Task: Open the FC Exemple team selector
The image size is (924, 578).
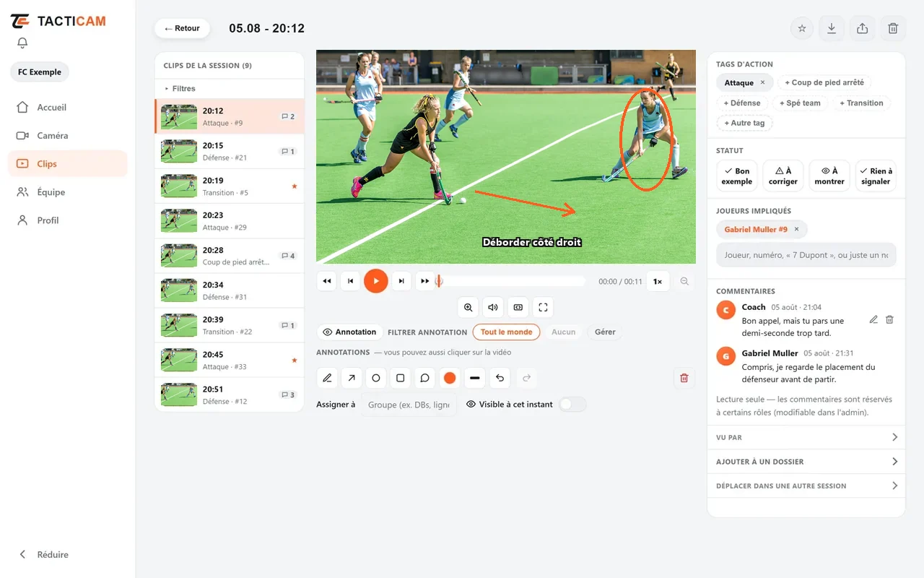Action: (40, 72)
